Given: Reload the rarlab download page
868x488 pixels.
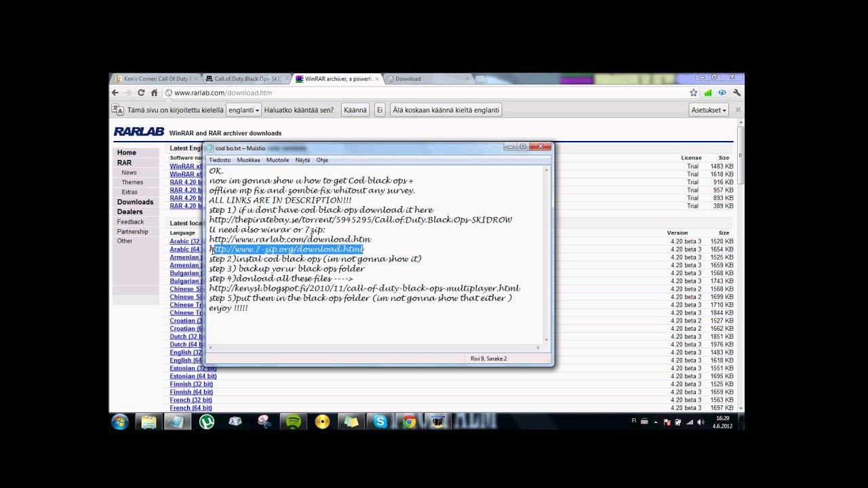Looking at the screenshot, I should pos(141,93).
